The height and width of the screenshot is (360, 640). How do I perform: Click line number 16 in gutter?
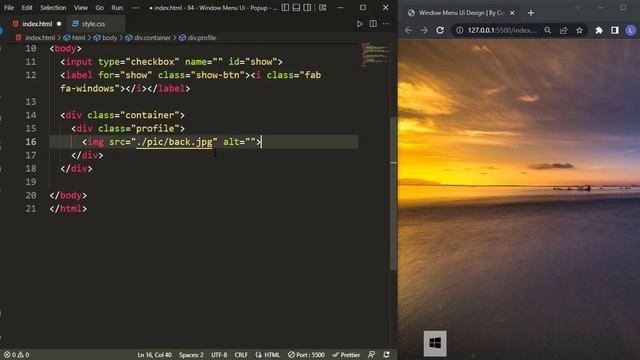[x=31, y=142]
